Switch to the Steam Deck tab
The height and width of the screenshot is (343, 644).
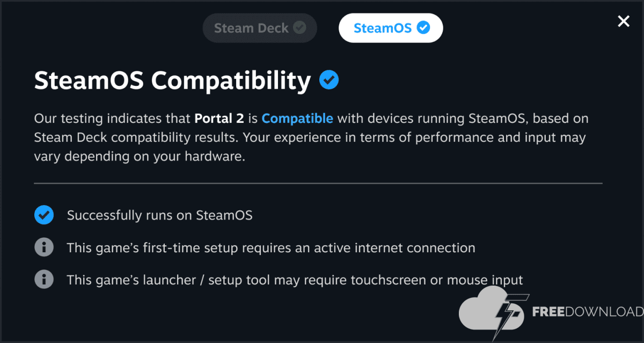coord(251,28)
